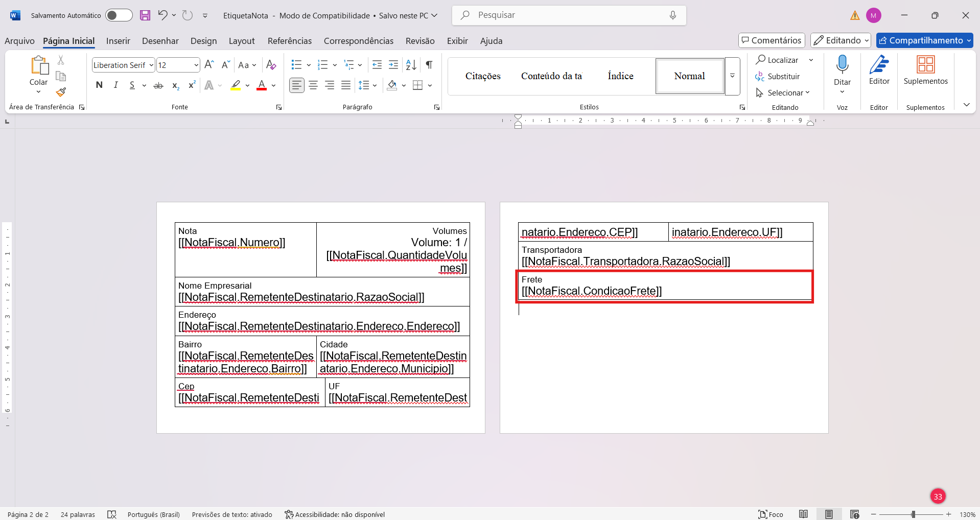
Task: Toggle italic formatting button
Action: (116, 85)
